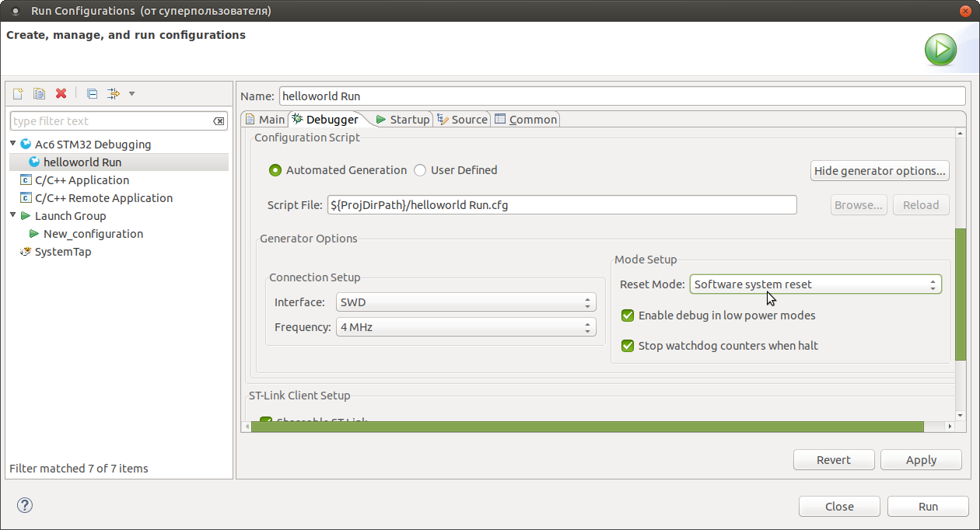Uncheck Stop watchdog counters when halt
Screen dimensions: 980x530
coord(628,346)
